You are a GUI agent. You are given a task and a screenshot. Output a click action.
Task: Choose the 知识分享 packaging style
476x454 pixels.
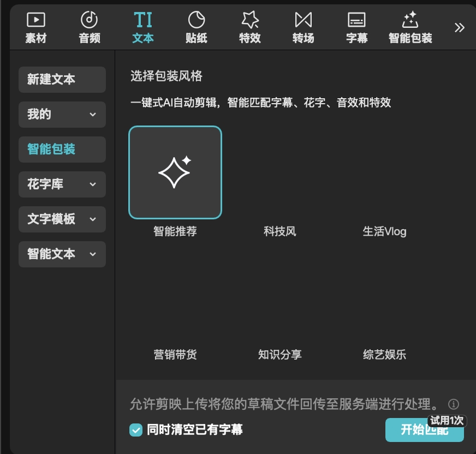[x=279, y=354]
